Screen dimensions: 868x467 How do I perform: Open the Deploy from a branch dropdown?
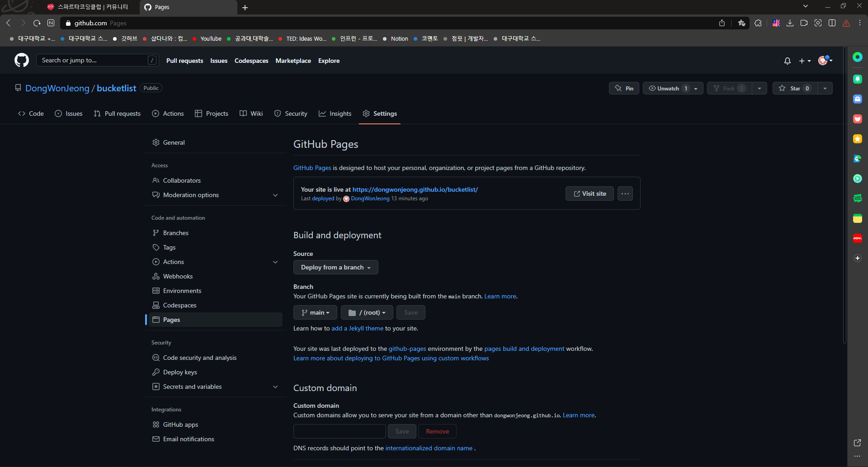(336, 267)
